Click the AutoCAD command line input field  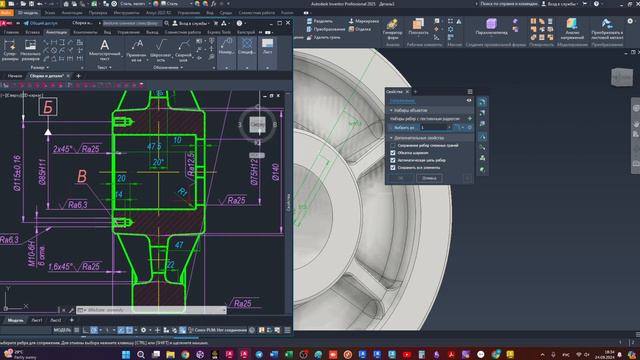(x=151, y=310)
